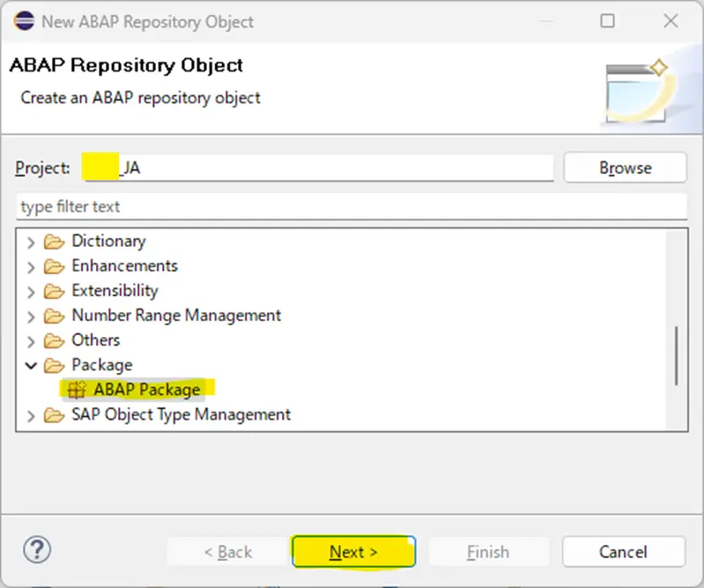The height and width of the screenshot is (588, 704).
Task: Click the ABAP Package grid icon
Action: coord(77,390)
